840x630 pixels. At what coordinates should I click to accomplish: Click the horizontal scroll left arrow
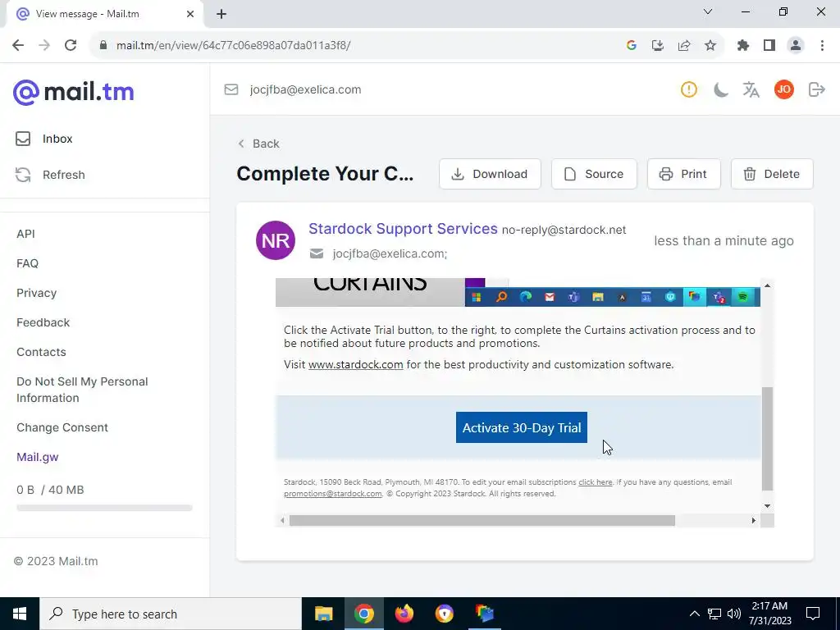point(282,521)
